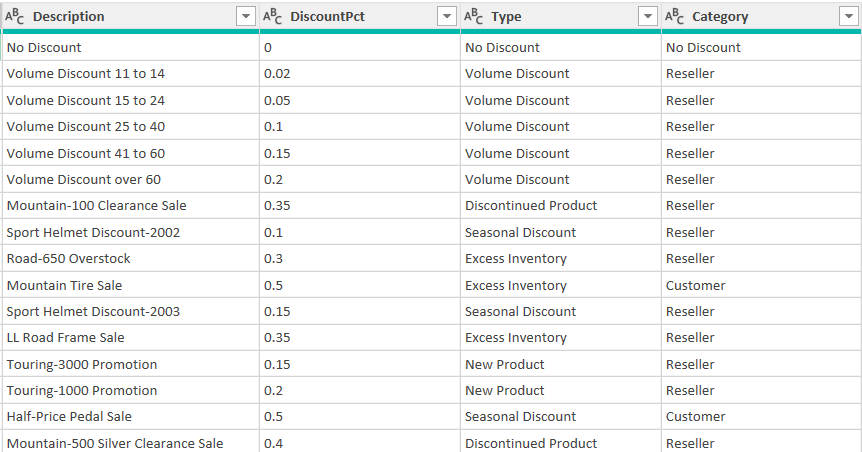Select the Customer cell for Mountain Tire Sale
The image size is (862, 452).
point(696,285)
